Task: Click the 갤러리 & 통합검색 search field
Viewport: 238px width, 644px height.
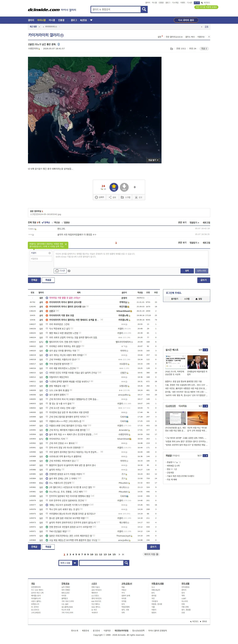Action: pos(116,9)
